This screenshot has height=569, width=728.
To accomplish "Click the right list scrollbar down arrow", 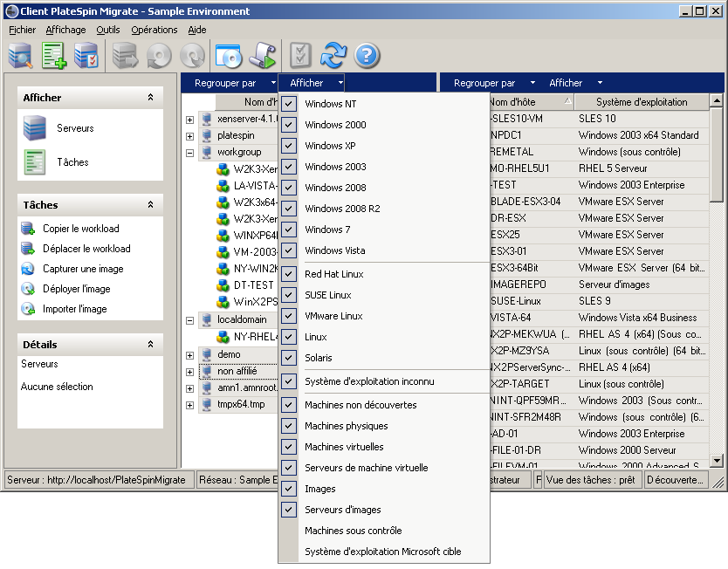I will [717, 460].
